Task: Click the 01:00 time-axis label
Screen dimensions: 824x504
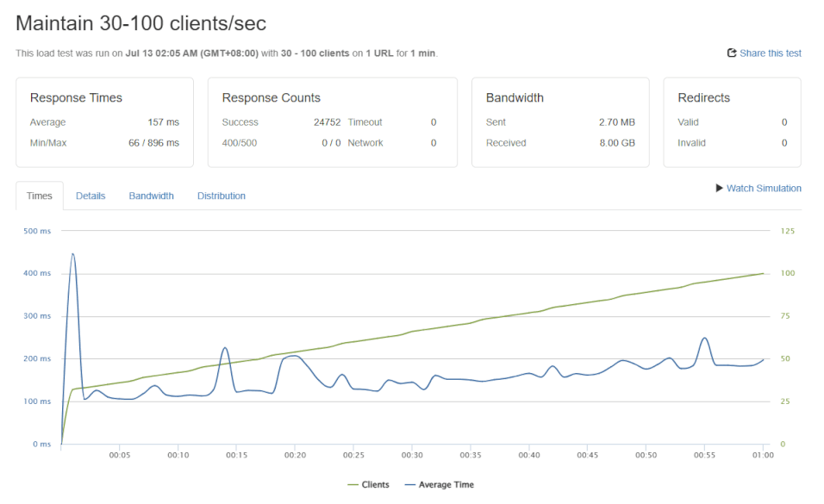Action: click(763, 455)
